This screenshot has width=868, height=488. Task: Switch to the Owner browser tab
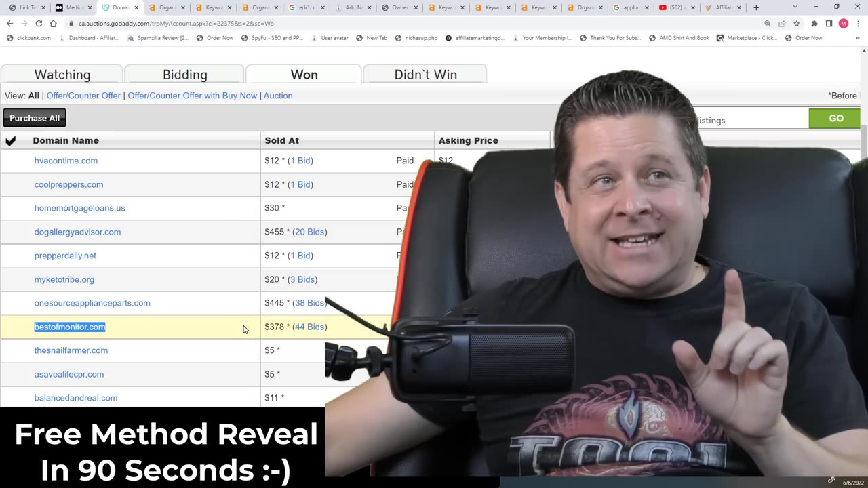coord(399,7)
